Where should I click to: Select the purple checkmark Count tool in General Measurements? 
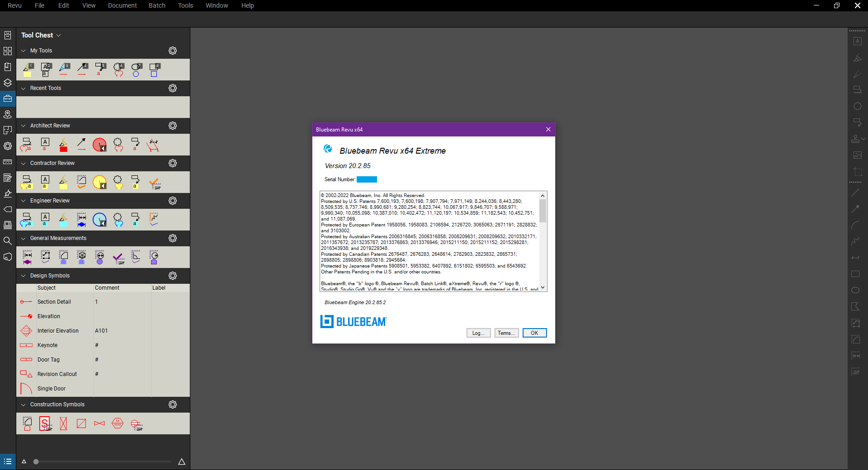[119, 258]
